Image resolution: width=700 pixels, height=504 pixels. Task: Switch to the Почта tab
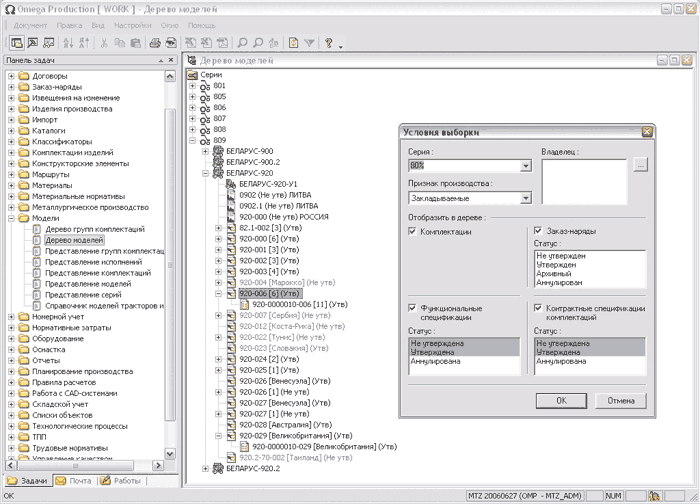point(74,481)
